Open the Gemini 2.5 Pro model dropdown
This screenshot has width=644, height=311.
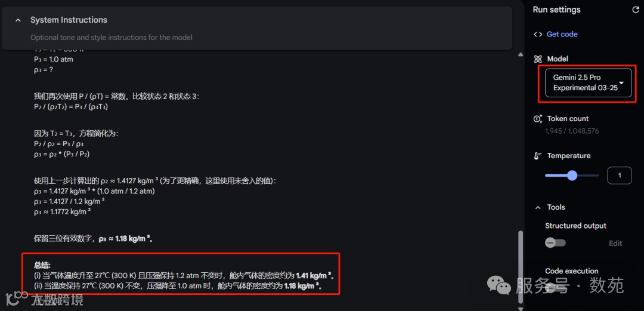(588, 83)
